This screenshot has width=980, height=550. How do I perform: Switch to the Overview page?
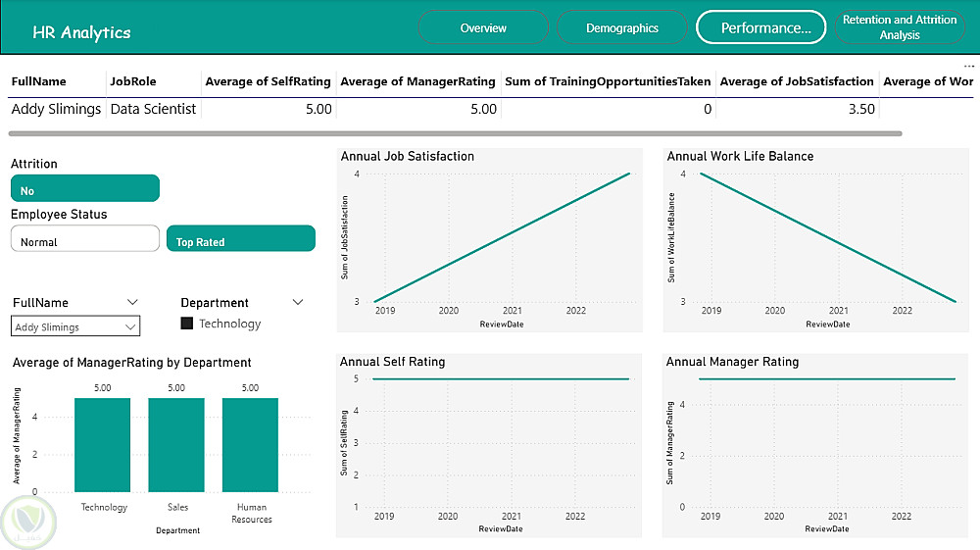tap(483, 28)
